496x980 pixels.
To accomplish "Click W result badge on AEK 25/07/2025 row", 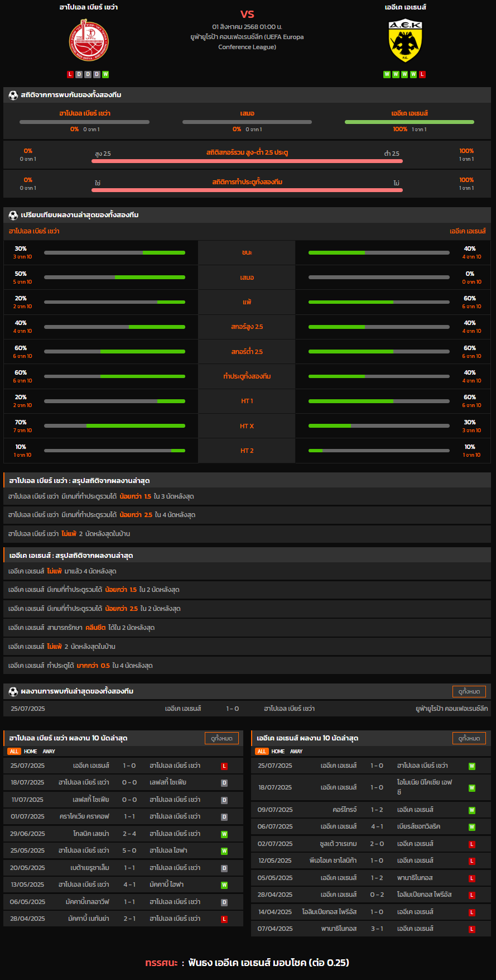I will 472,766.
